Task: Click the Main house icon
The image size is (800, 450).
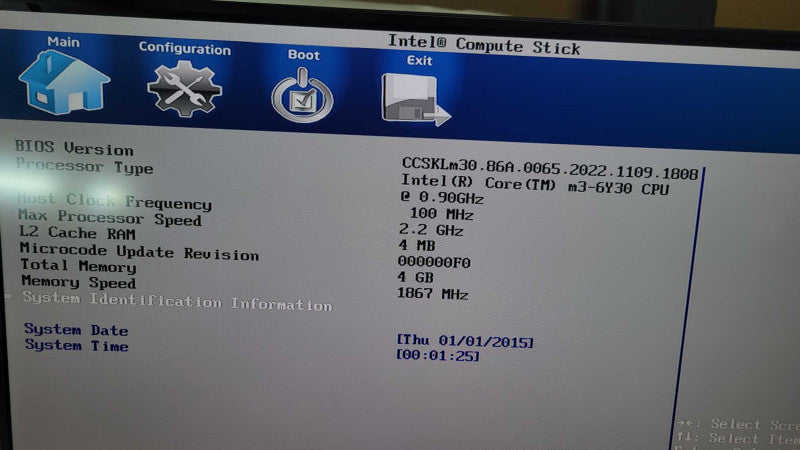Action: pyautogui.click(x=64, y=83)
